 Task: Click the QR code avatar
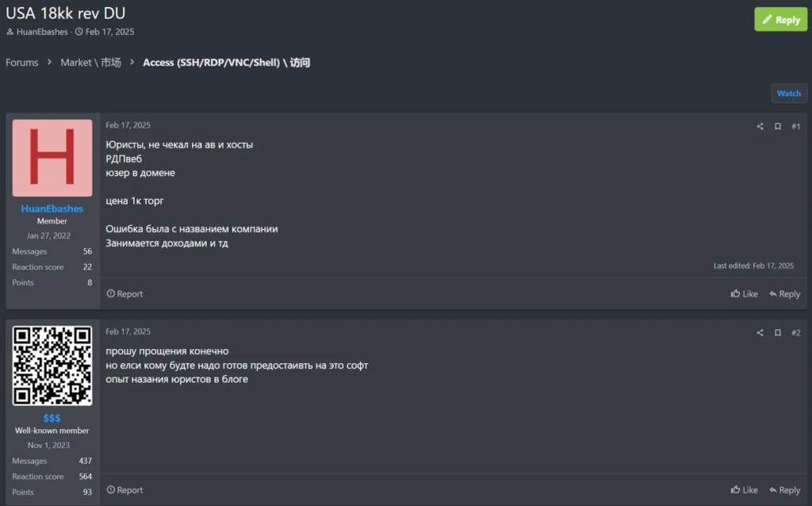click(x=52, y=366)
